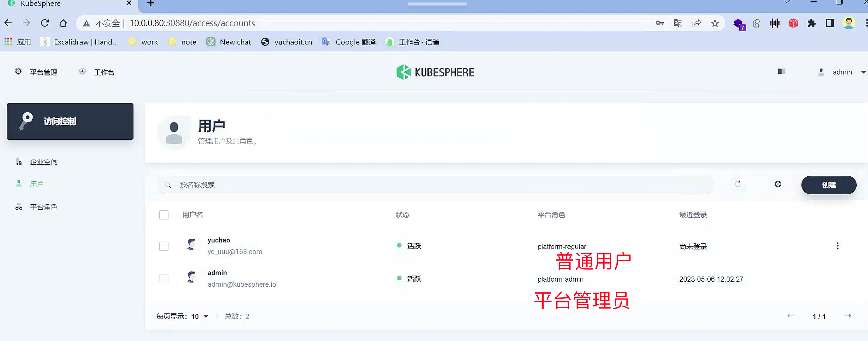
Task: Bookmark this page with the star icon
Action: coord(715,23)
